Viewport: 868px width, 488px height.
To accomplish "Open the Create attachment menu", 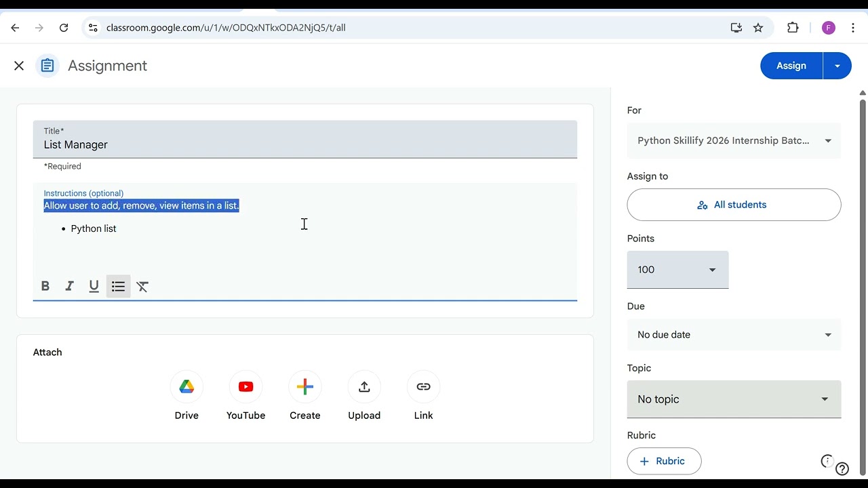I will (305, 387).
